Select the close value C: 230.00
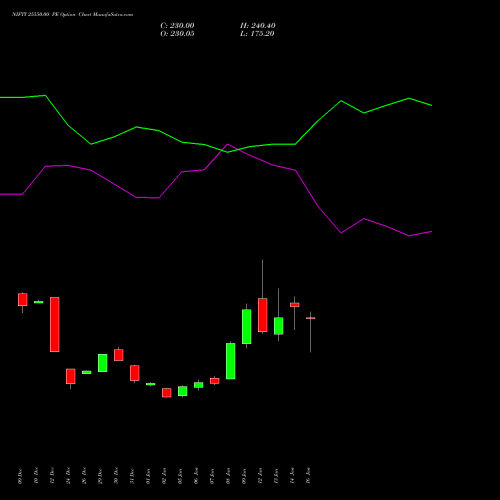Viewport: 500px width, 500px height. pyautogui.click(x=177, y=26)
